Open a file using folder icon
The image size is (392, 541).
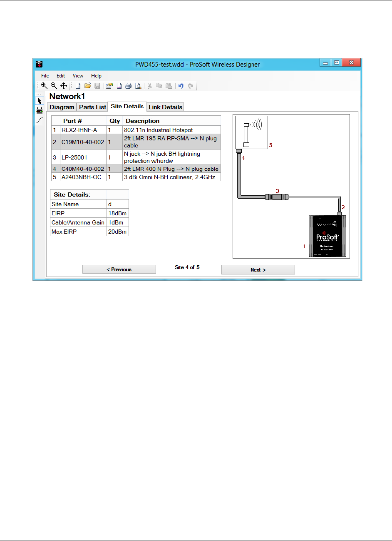point(88,86)
